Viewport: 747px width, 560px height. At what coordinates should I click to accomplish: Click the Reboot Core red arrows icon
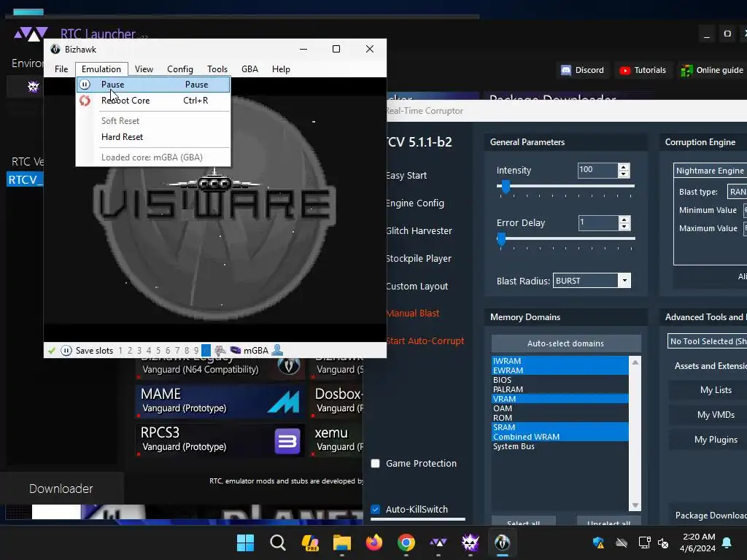point(85,101)
